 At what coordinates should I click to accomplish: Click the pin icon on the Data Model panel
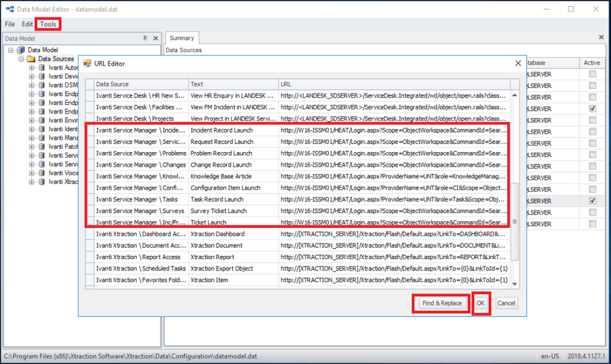[145, 38]
